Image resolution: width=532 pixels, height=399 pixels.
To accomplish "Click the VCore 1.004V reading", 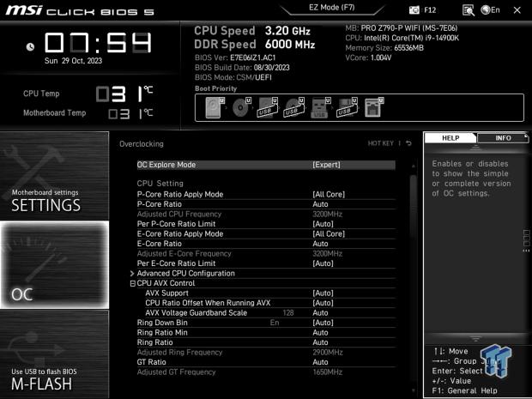I will pos(368,57).
